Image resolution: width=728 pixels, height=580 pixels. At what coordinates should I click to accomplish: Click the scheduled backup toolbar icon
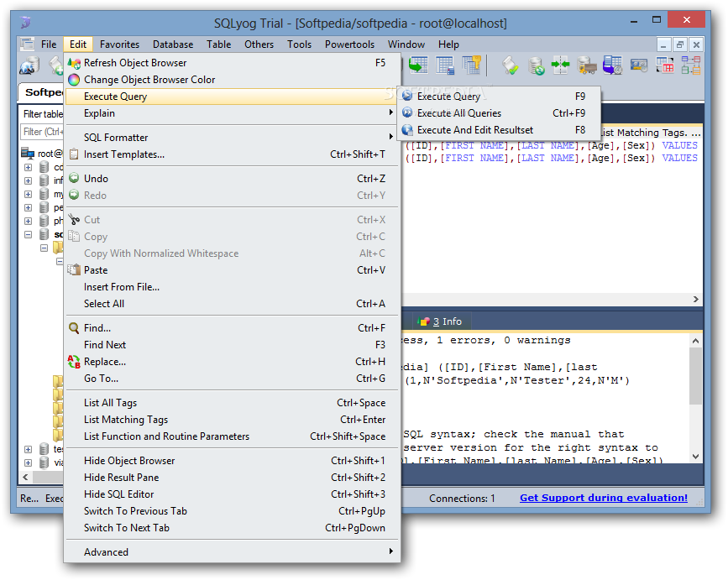click(612, 65)
